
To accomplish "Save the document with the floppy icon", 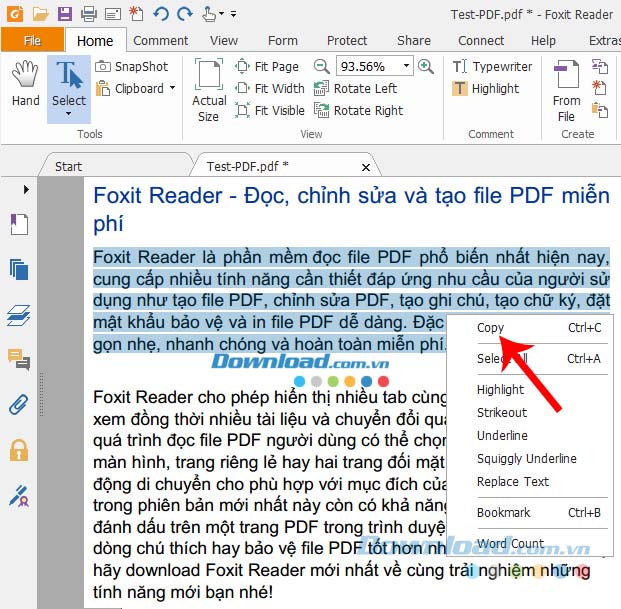I will pyautogui.click(x=65, y=14).
